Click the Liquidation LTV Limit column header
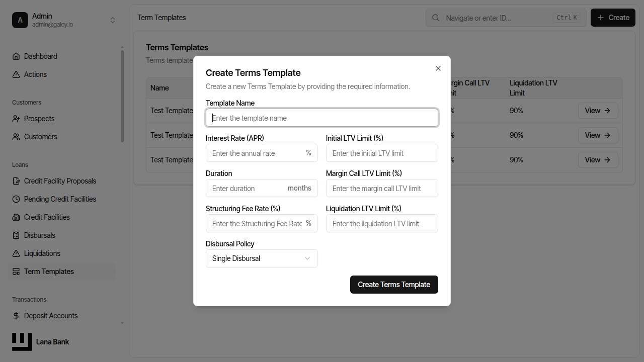This screenshot has width=644, height=362. click(533, 88)
